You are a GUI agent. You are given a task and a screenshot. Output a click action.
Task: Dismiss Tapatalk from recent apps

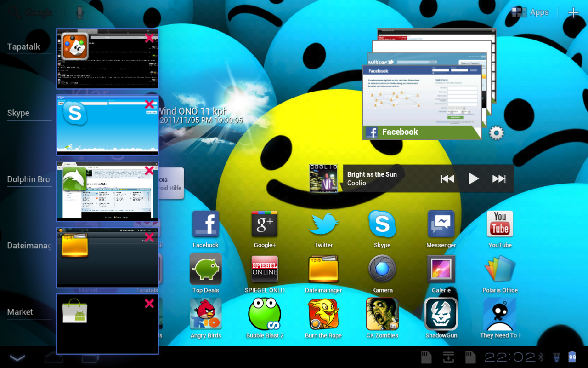tap(149, 38)
